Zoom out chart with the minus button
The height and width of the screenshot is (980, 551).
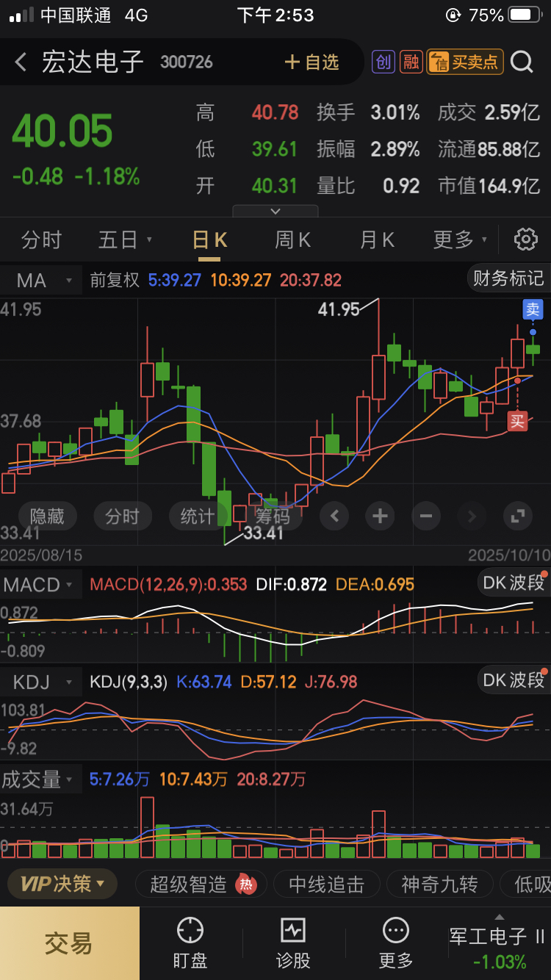click(426, 516)
